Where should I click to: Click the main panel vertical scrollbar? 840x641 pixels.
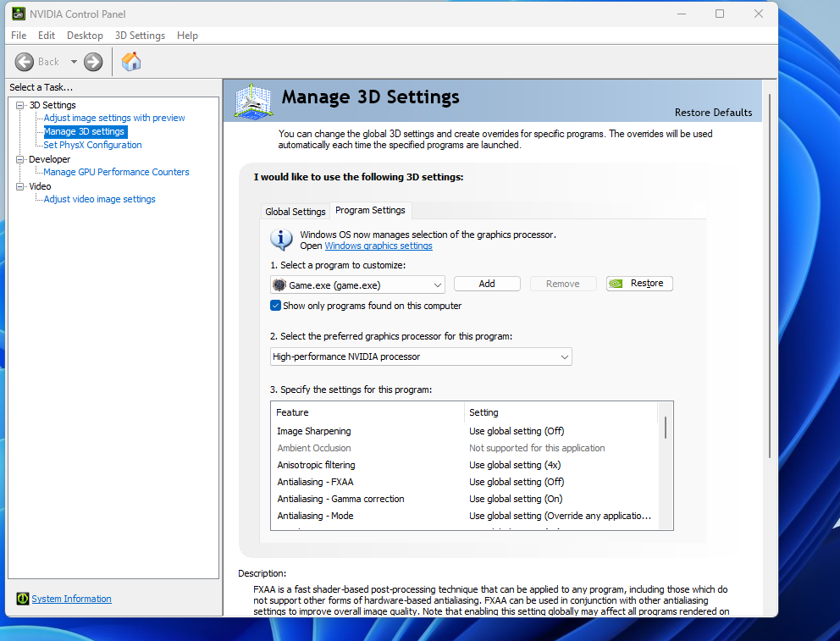(770, 276)
